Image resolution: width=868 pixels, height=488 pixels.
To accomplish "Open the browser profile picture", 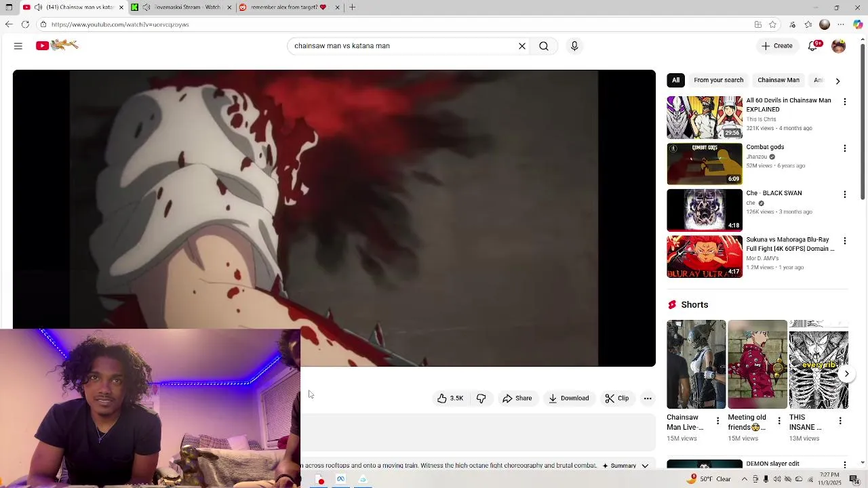I will 825,24.
